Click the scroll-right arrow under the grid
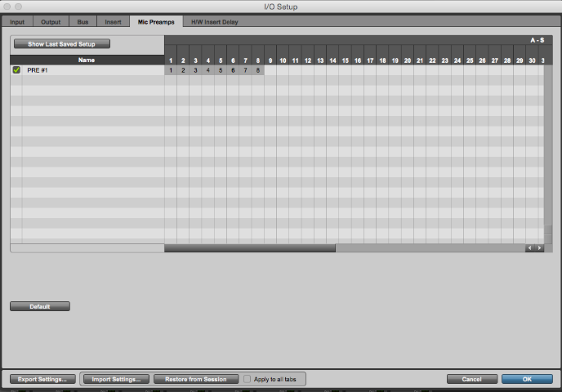 (538, 247)
